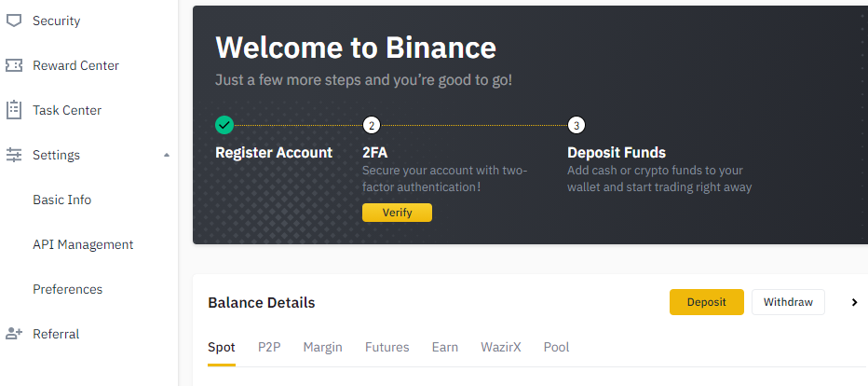Go to API Management
The height and width of the screenshot is (386, 868).
[83, 244]
